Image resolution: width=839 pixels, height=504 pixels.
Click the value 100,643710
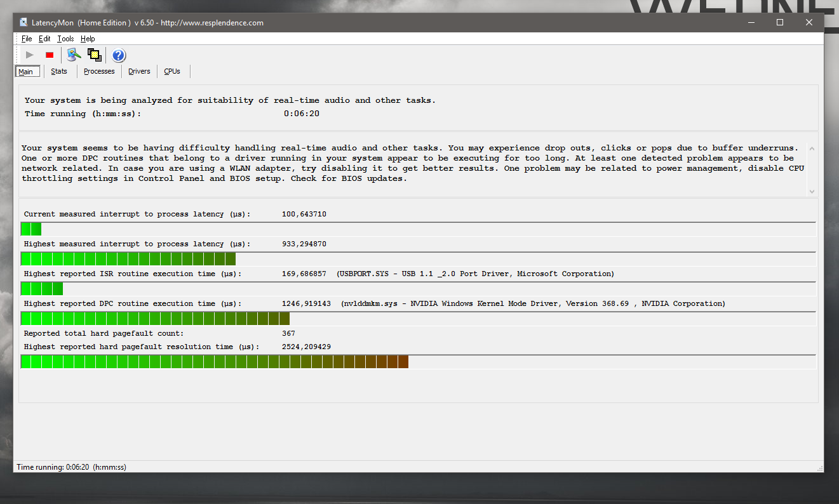click(x=304, y=214)
